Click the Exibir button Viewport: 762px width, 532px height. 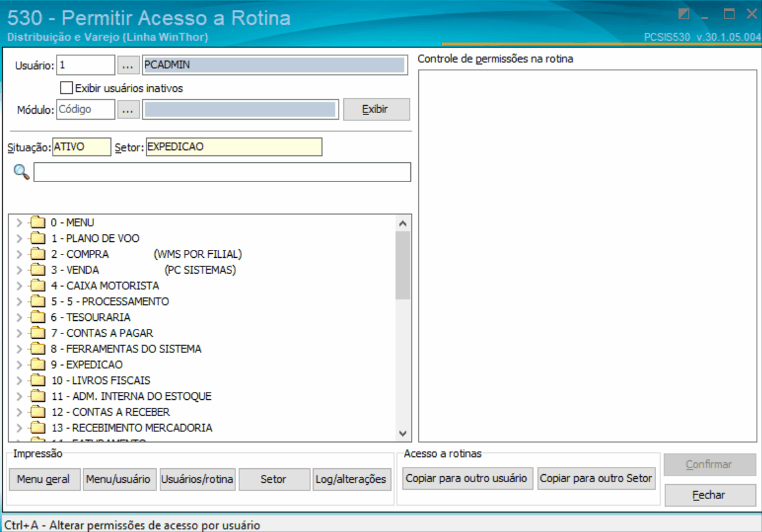376,109
